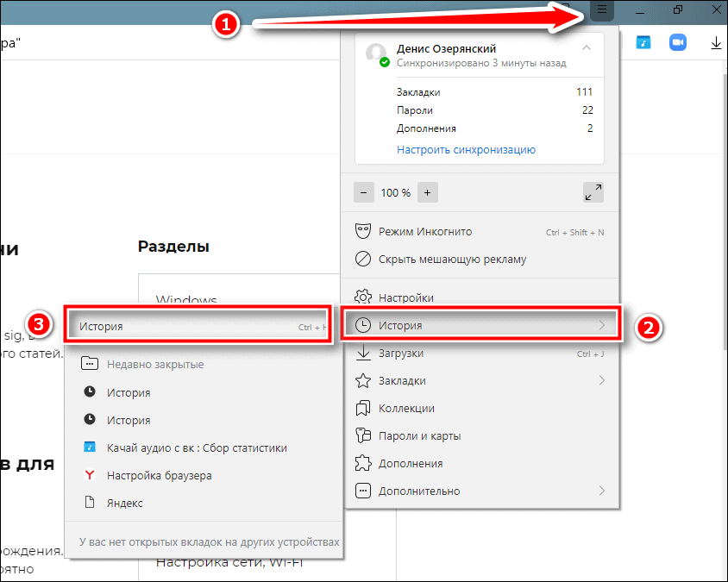
Task: Open История entry with Ctrl+H shortcut
Action: (200, 327)
